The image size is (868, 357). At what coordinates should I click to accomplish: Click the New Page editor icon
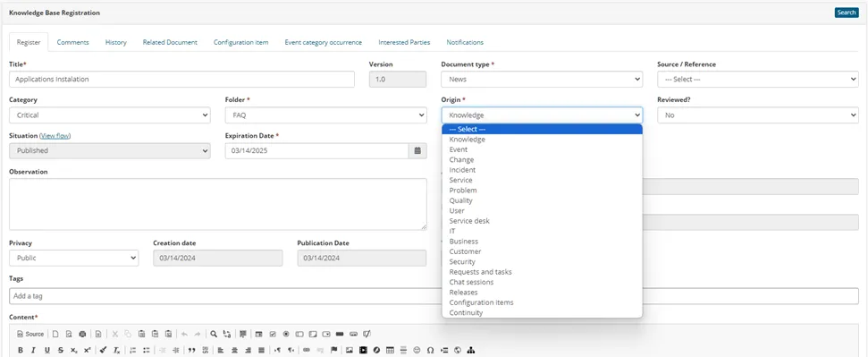[x=55, y=334]
